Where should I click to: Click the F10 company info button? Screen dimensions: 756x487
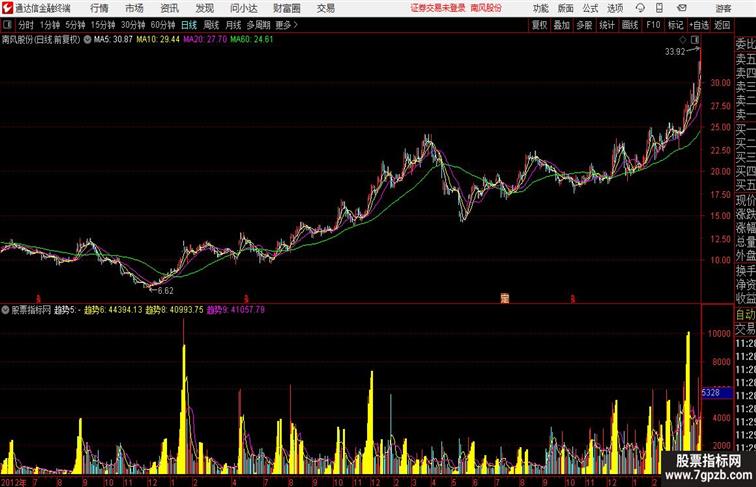pos(653,25)
